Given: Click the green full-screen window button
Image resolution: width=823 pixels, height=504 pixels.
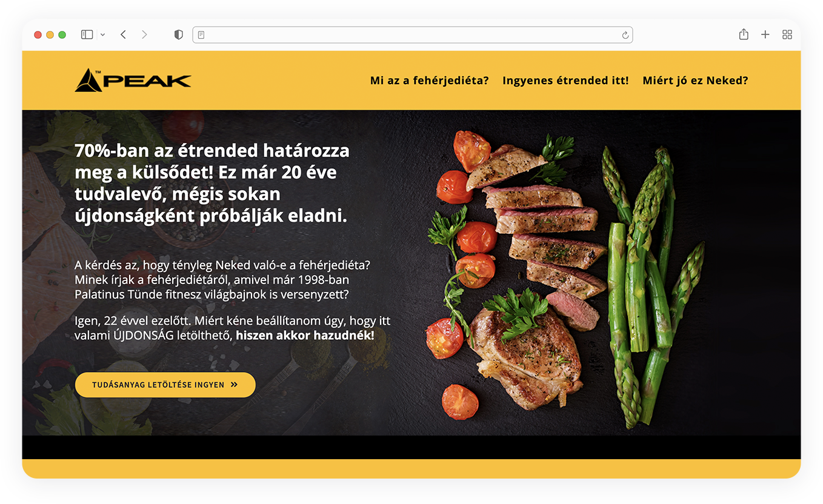Looking at the screenshot, I should [x=62, y=35].
